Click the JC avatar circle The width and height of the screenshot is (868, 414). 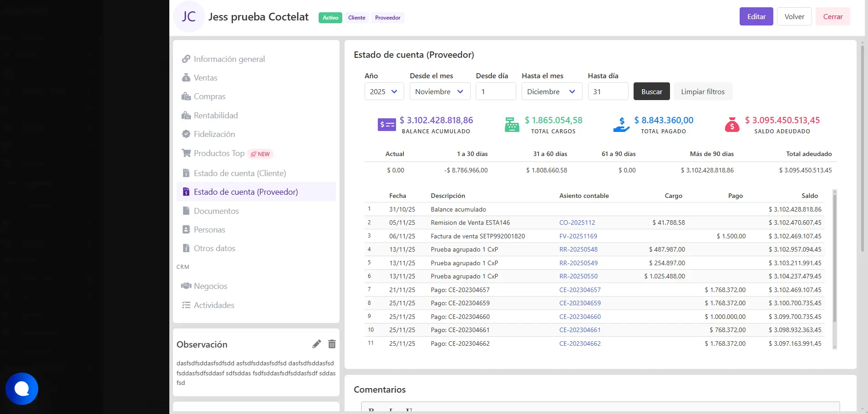tap(188, 17)
